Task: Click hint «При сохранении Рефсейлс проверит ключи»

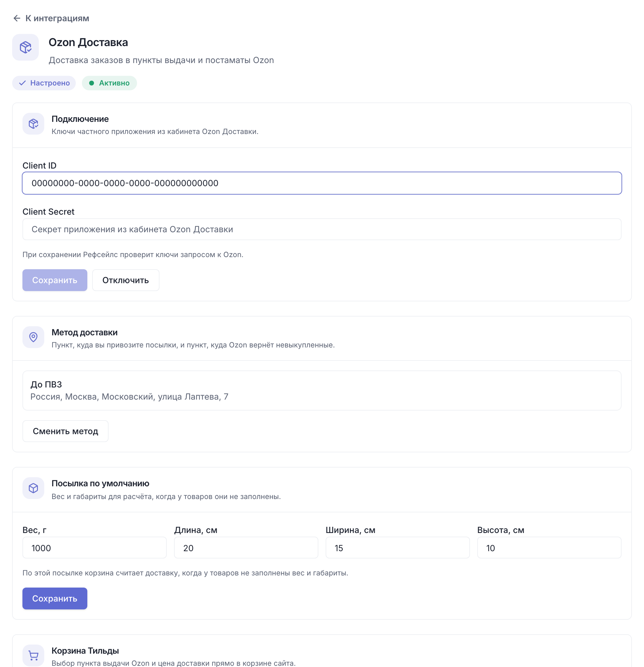Action: click(133, 255)
